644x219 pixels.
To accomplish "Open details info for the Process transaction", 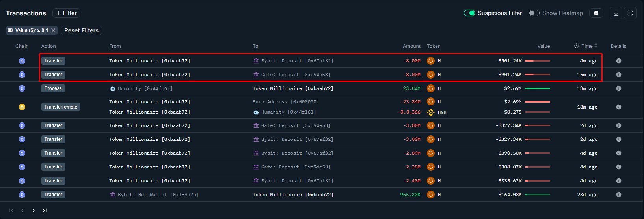I will [x=618, y=88].
